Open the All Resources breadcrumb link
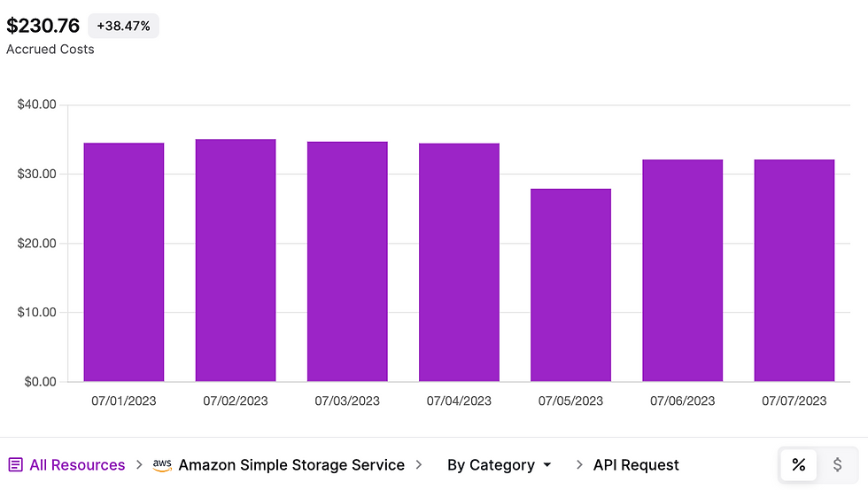This screenshot has width=868, height=490. pos(77,465)
